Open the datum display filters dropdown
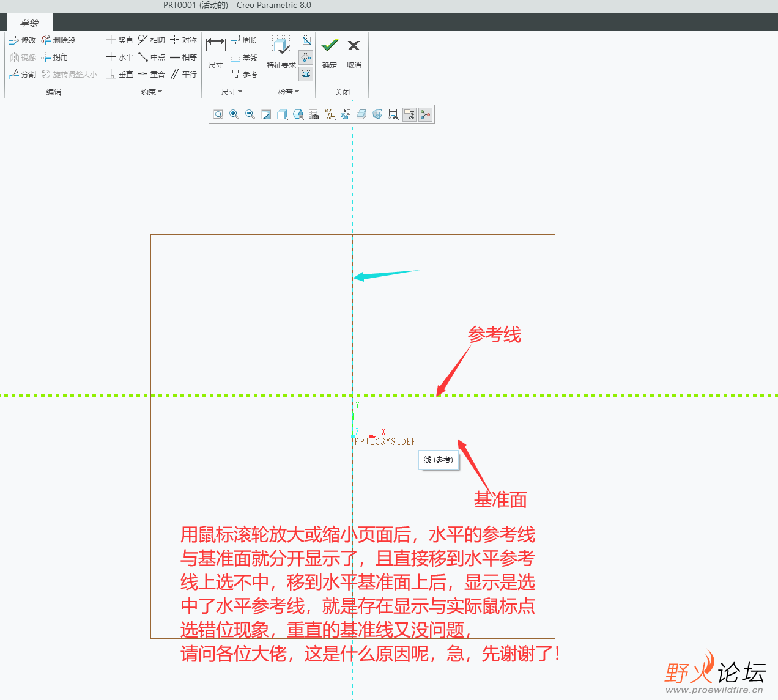 (330, 115)
